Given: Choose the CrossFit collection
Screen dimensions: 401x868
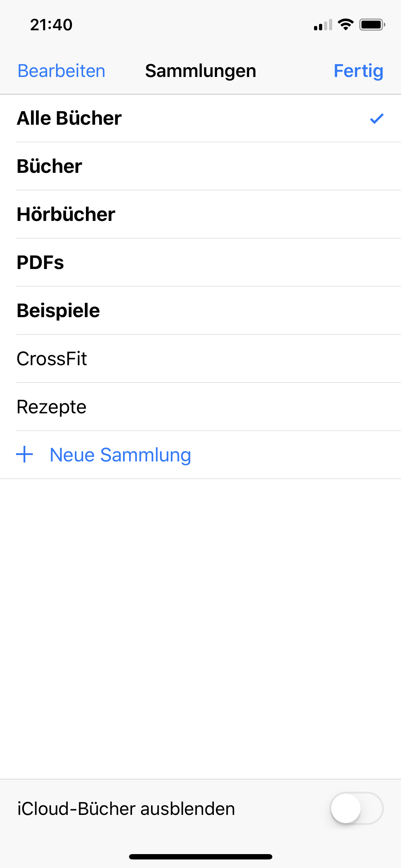Looking at the screenshot, I should click(52, 359).
